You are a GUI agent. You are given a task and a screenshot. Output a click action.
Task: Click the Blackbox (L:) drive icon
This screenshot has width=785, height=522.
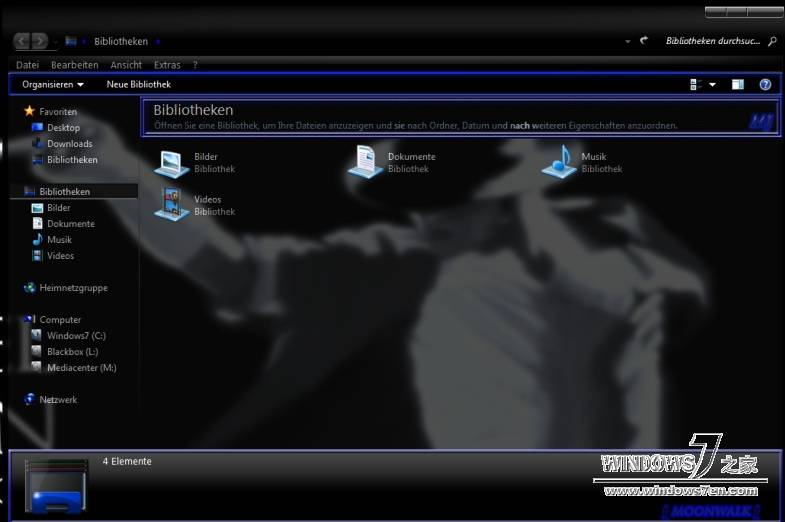[37, 351]
